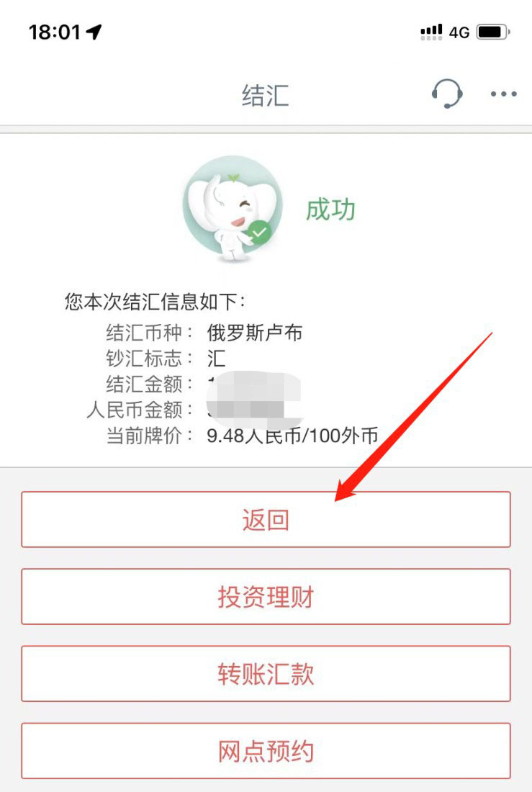Tap the 18:01 clock in status bar
The height and width of the screenshot is (792, 532).
(55, 32)
